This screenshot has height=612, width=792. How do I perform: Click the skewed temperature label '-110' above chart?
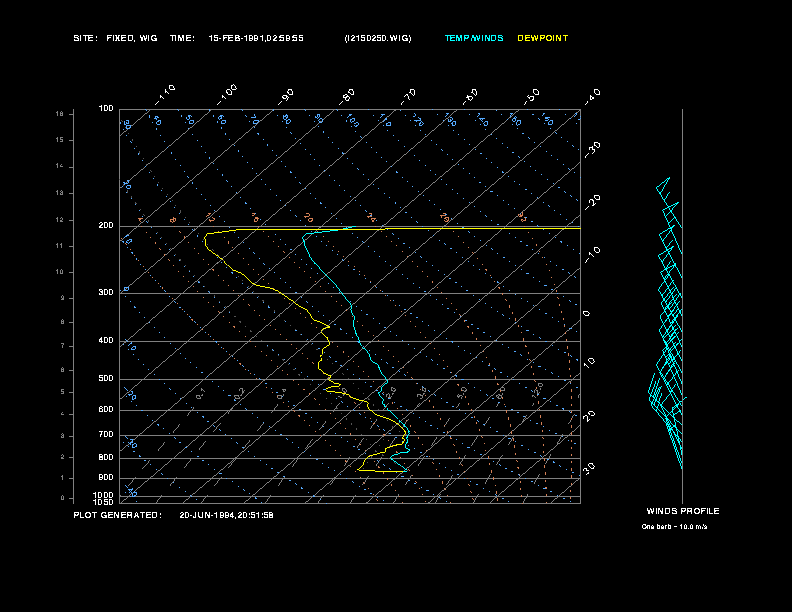[x=165, y=95]
